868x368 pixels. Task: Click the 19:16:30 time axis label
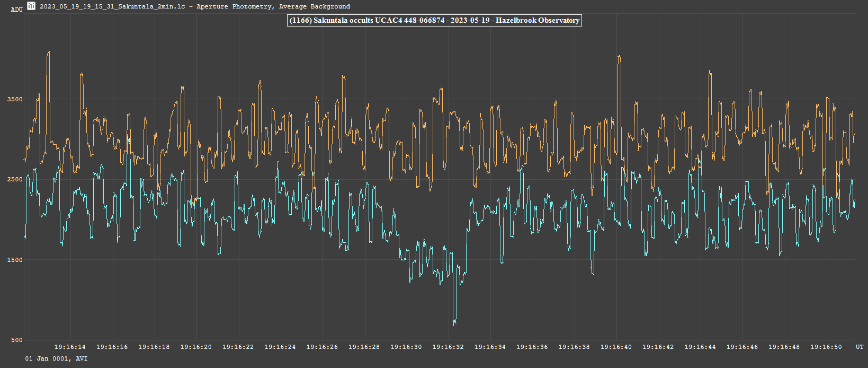point(406,347)
